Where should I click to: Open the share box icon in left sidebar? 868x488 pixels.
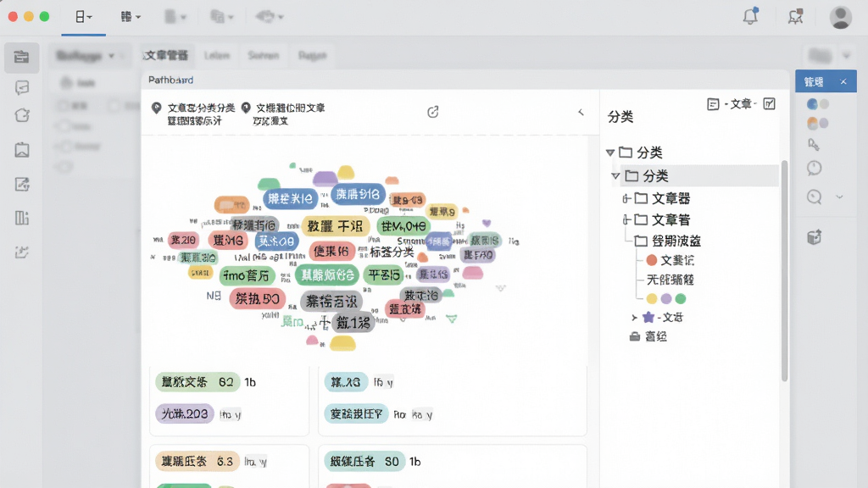click(x=21, y=115)
